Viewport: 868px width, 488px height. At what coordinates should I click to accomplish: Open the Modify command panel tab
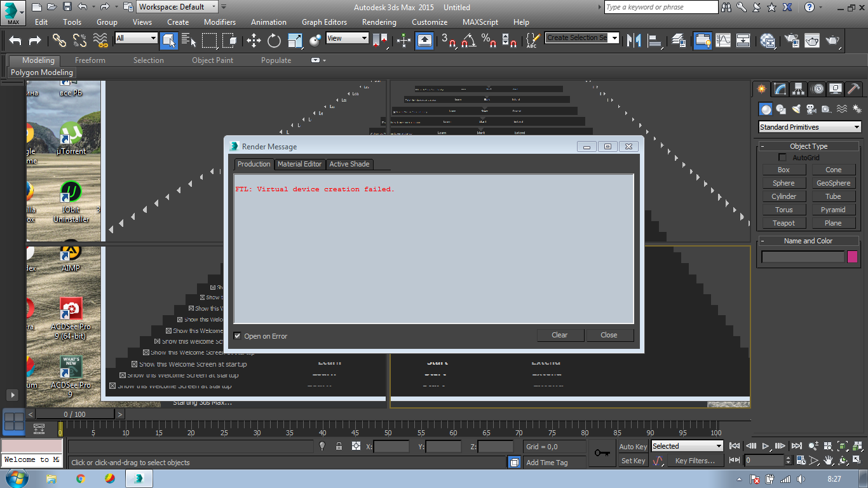pos(780,89)
